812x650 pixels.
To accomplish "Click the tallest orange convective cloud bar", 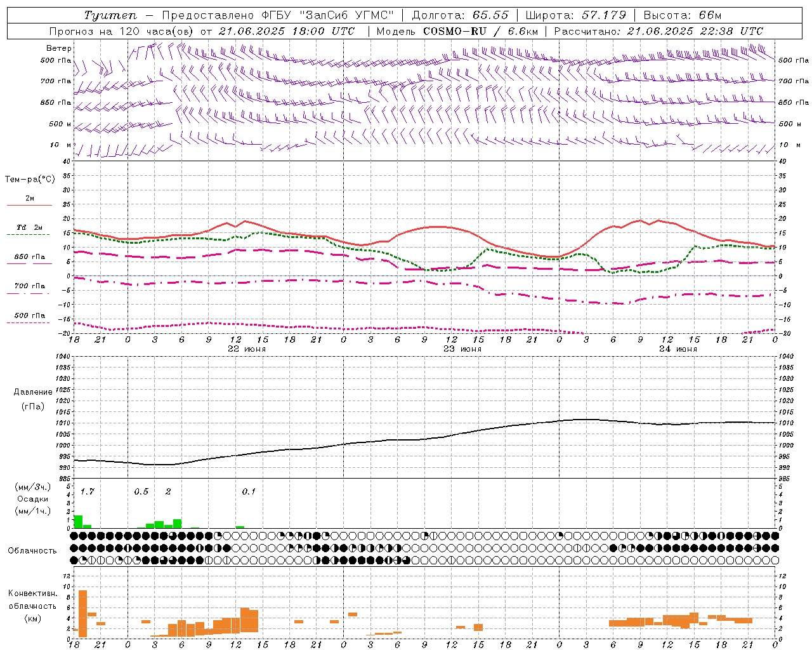I will (x=82, y=614).
